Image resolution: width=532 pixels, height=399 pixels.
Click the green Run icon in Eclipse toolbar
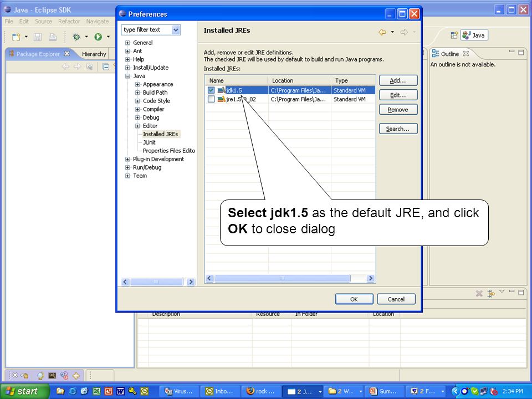pyautogui.click(x=98, y=37)
